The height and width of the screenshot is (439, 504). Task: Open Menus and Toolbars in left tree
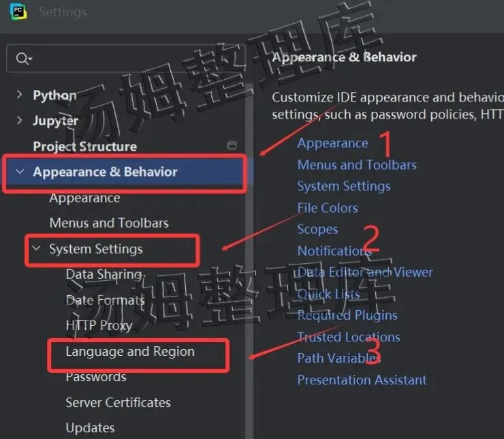click(x=109, y=223)
